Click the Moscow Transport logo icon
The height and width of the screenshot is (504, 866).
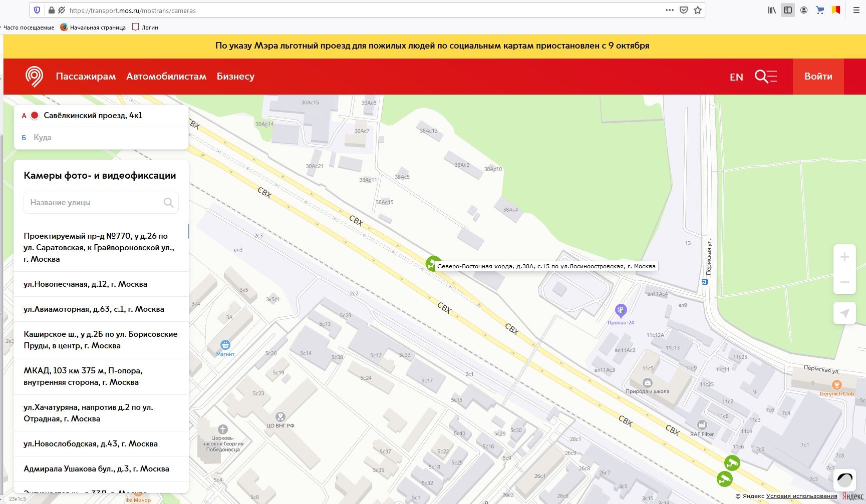point(34,77)
